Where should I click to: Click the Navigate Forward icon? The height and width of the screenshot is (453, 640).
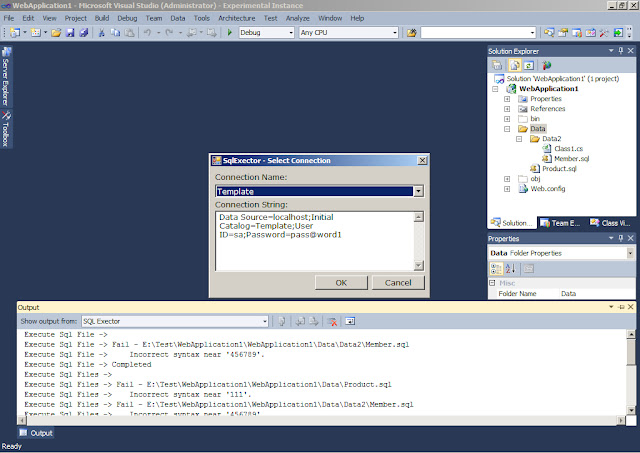(x=211, y=33)
